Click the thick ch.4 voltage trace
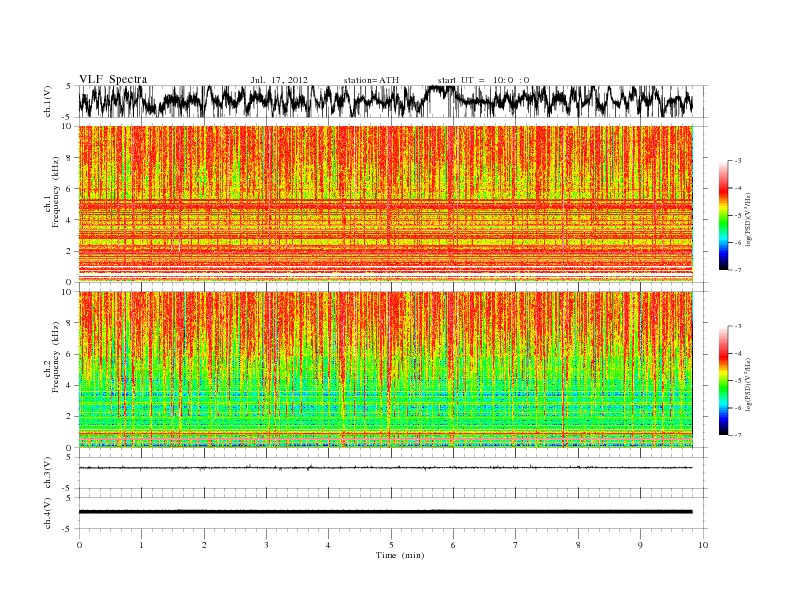792x612 pixels. (x=385, y=512)
